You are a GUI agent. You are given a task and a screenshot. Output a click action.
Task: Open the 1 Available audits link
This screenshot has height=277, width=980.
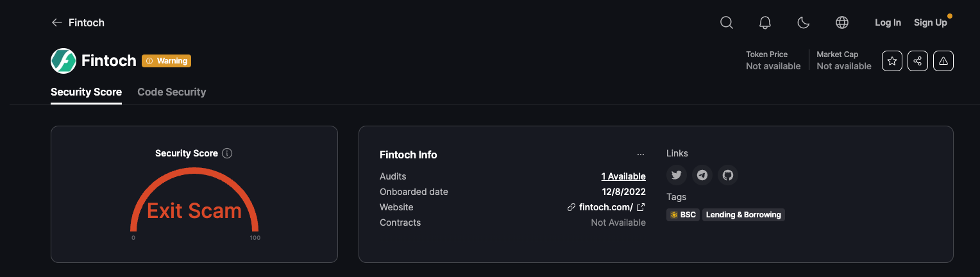623,176
